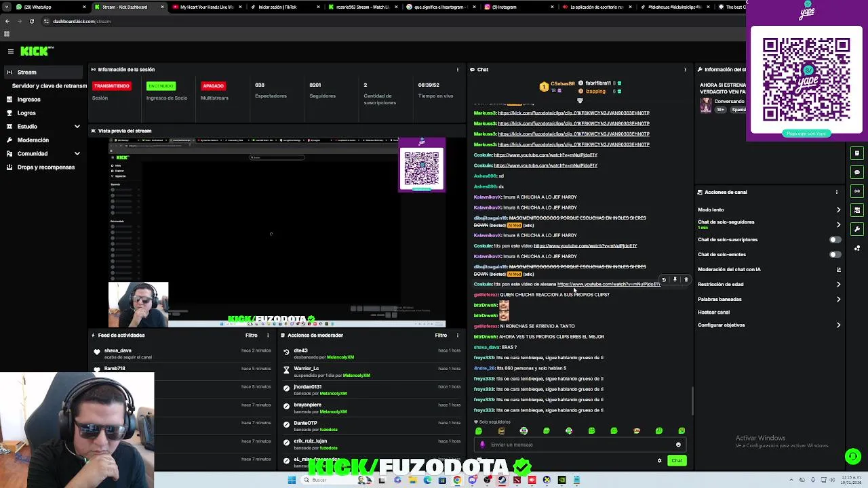Click the ENCENDIDO Ingresos de Socio badge

(x=161, y=86)
